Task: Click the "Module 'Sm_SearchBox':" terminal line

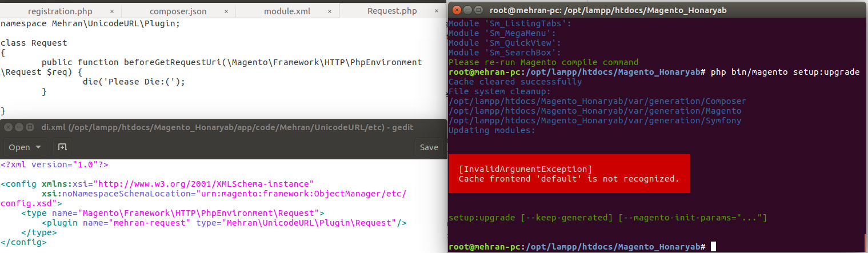Action: point(505,53)
